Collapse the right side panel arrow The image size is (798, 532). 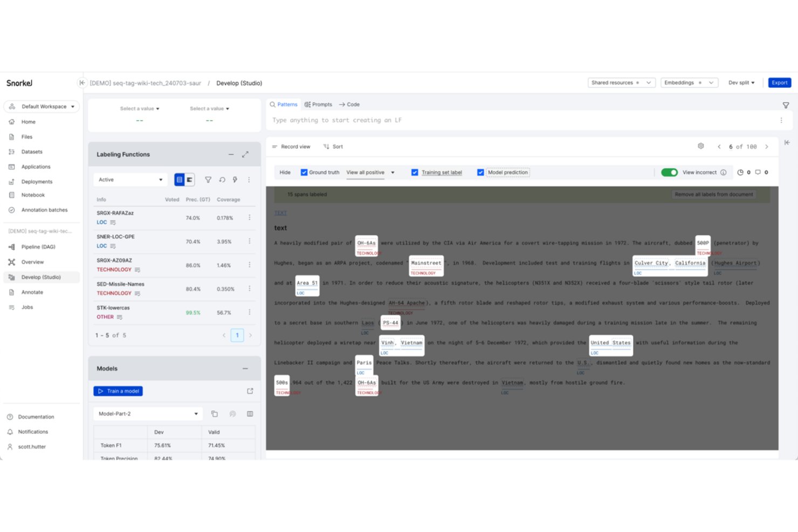pyautogui.click(x=787, y=143)
